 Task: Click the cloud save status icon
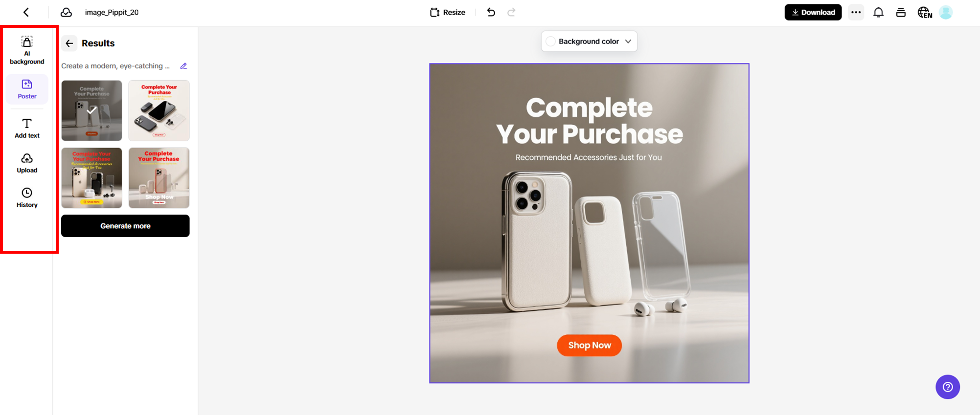tap(66, 12)
